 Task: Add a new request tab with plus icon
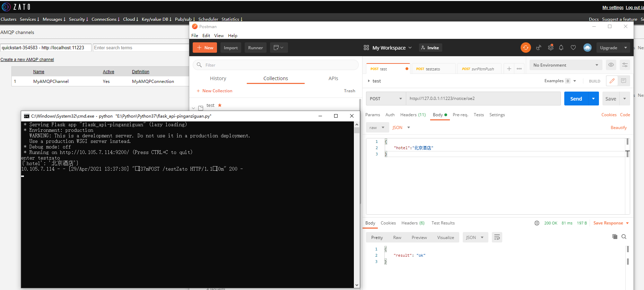point(509,69)
